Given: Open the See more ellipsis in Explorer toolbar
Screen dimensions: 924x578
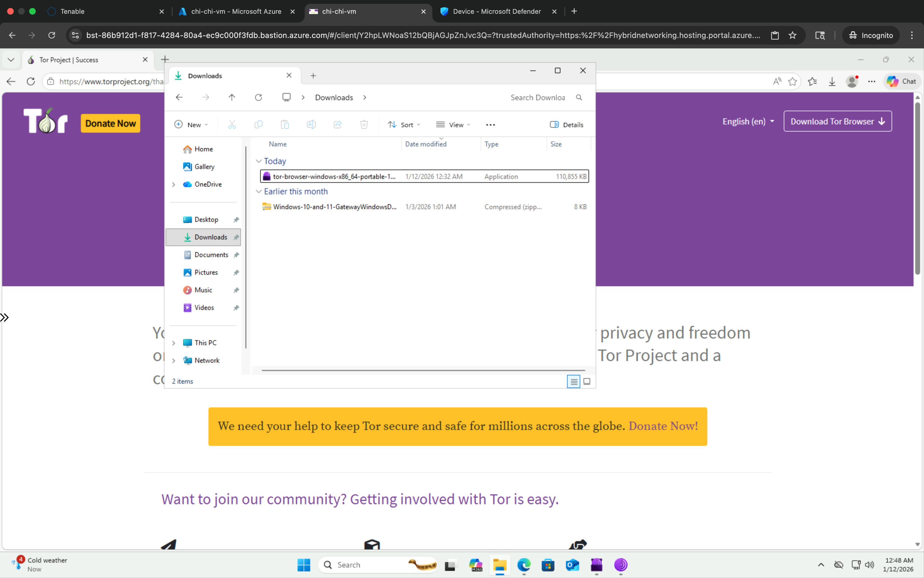Looking at the screenshot, I should click(491, 125).
